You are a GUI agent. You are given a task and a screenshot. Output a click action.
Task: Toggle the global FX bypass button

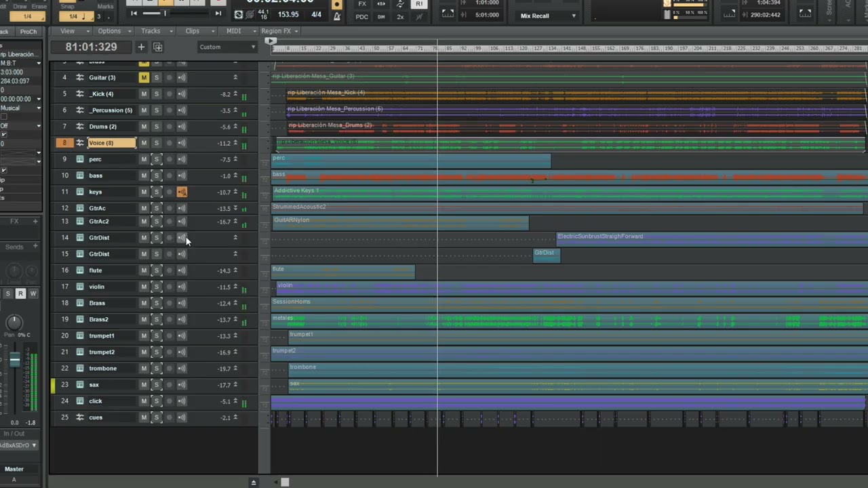coord(362,4)
